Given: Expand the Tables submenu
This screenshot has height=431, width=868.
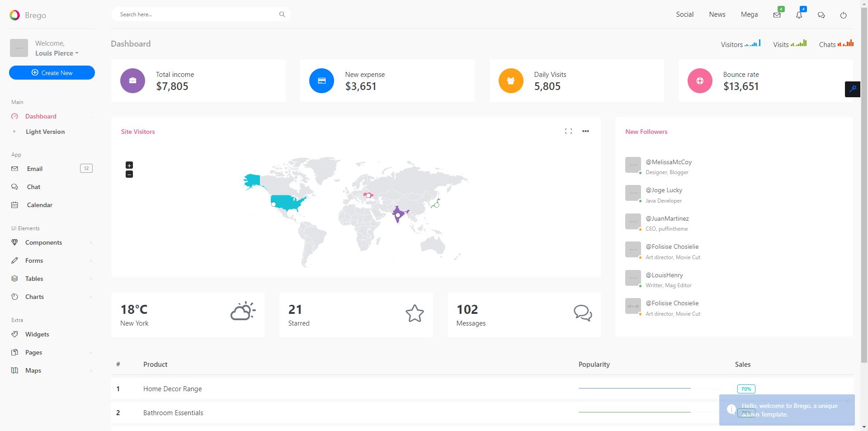Looking at the screenshot, I should pos(91,279).
